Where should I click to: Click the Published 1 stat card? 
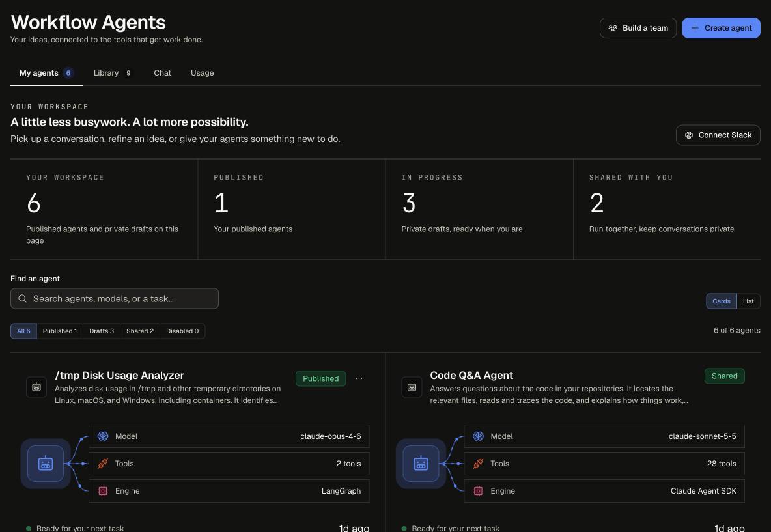(292, 210)
